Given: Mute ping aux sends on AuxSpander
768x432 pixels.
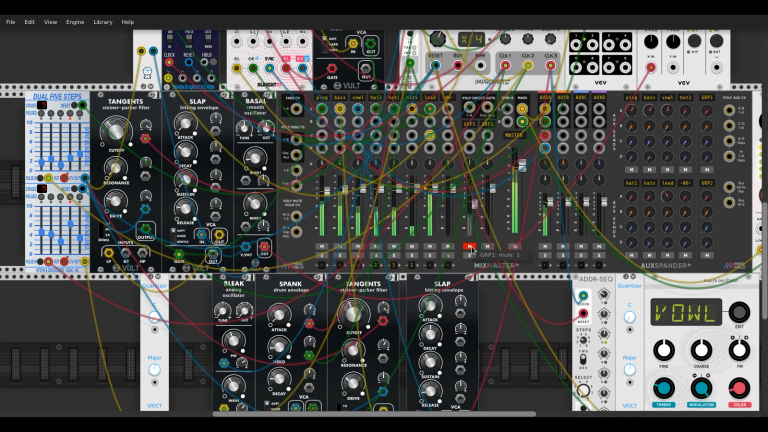Looking at the screenshot, I should click(x=631, y=170).
